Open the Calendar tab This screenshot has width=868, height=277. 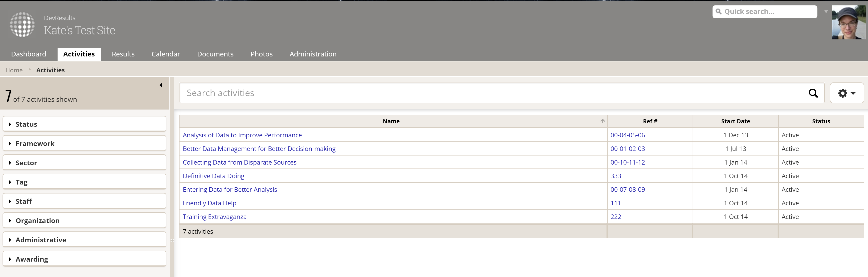click(x=166, y=54)
